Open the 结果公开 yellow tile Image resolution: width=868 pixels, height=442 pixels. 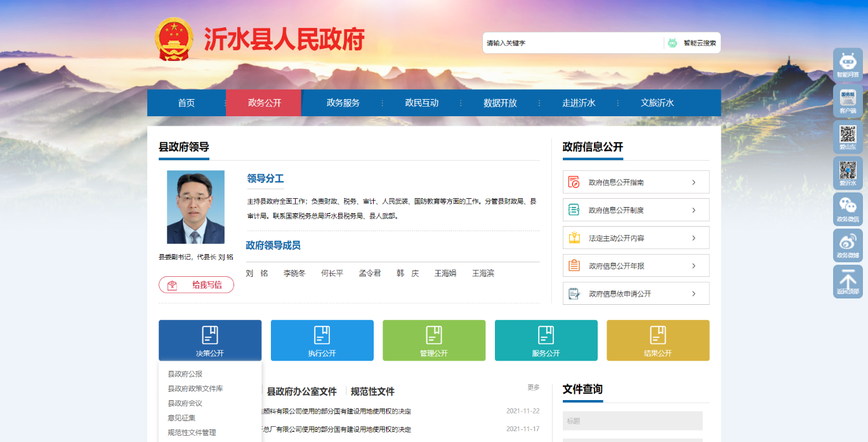pyautogui.click(x=657, y=340)
